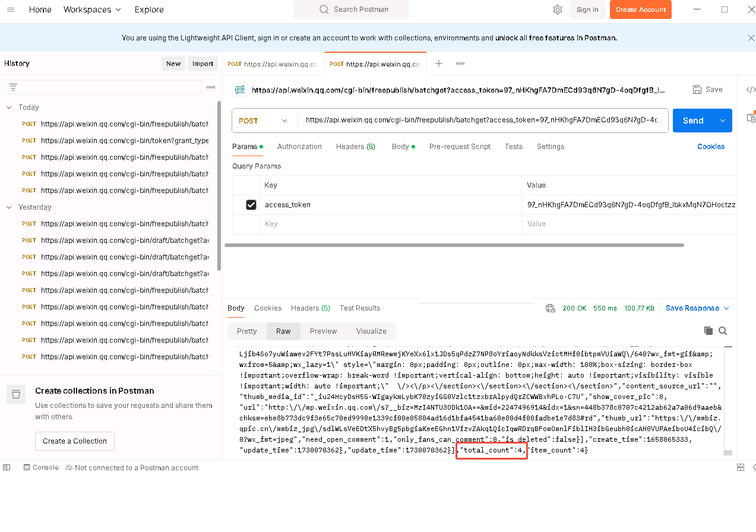
Task: Click the response vertical scrollbar thumb
Action: point(728,452)
